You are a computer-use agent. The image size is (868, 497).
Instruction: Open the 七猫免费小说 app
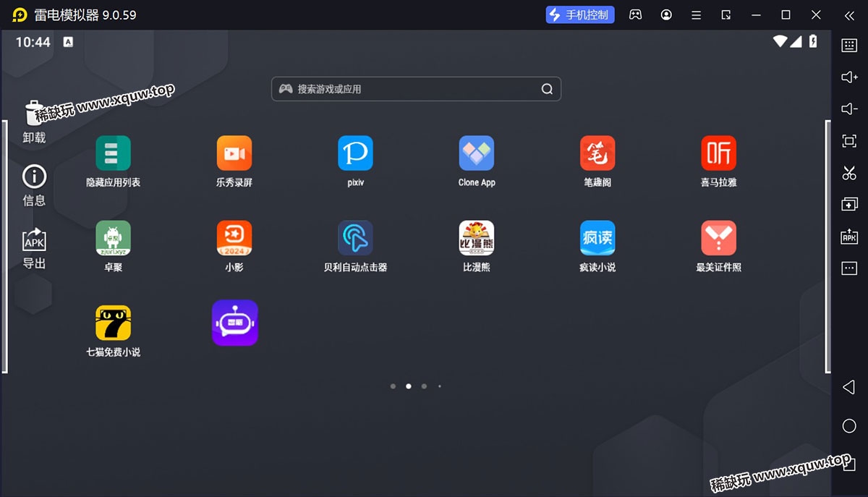coord(114,323)
